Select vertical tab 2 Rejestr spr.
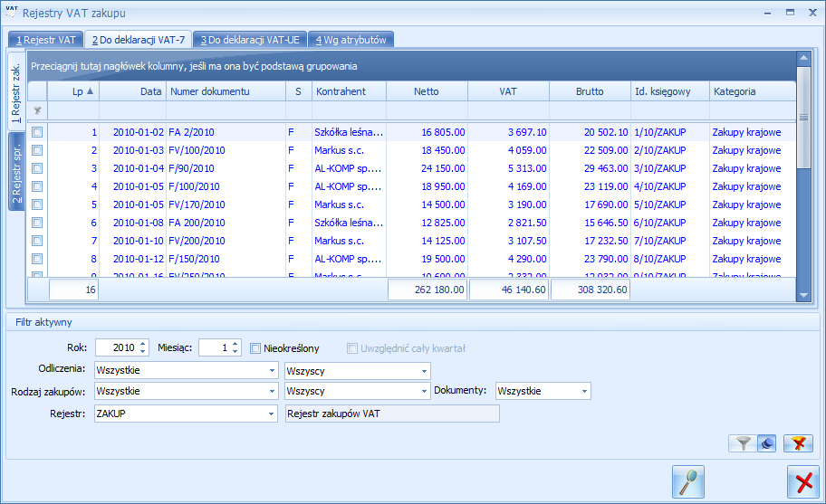 [x=16, y=172]
